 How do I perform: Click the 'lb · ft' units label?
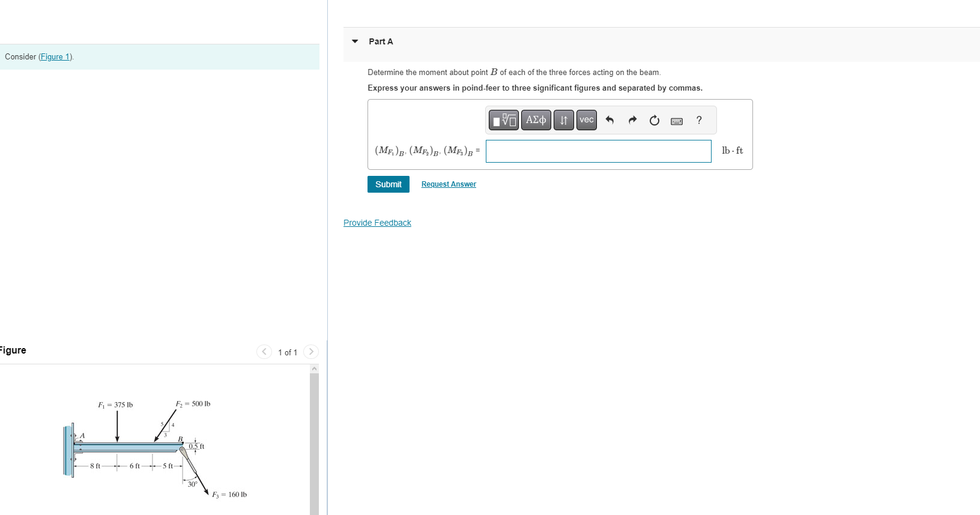[732, 151]
